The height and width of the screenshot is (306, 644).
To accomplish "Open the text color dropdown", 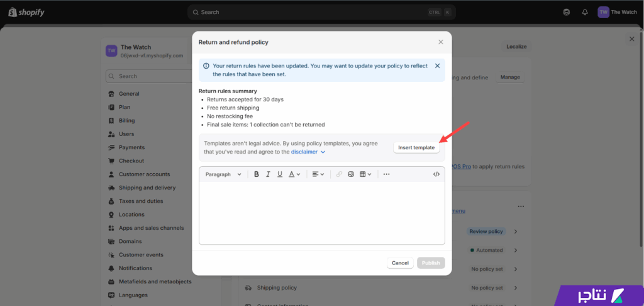I will coord(294,174).
